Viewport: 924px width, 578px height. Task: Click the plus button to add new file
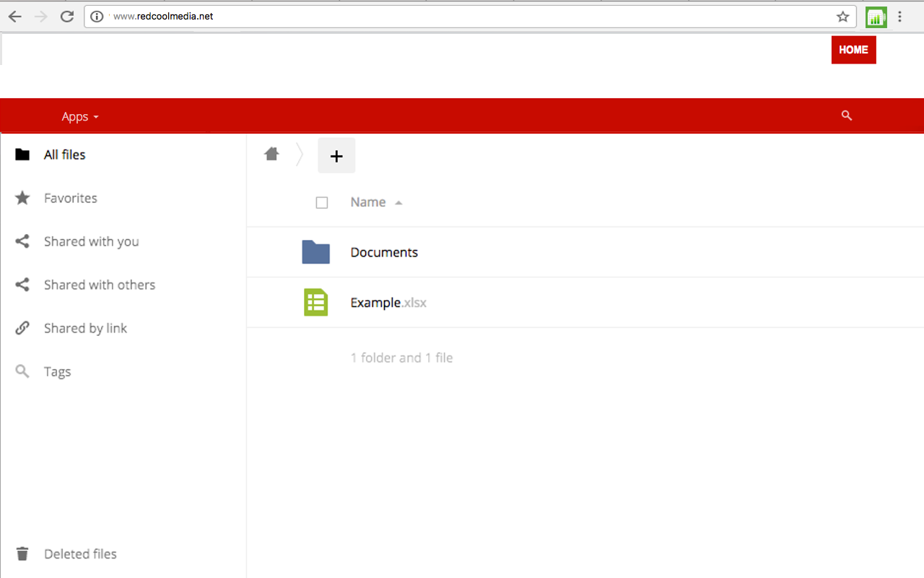pos(336,155)
